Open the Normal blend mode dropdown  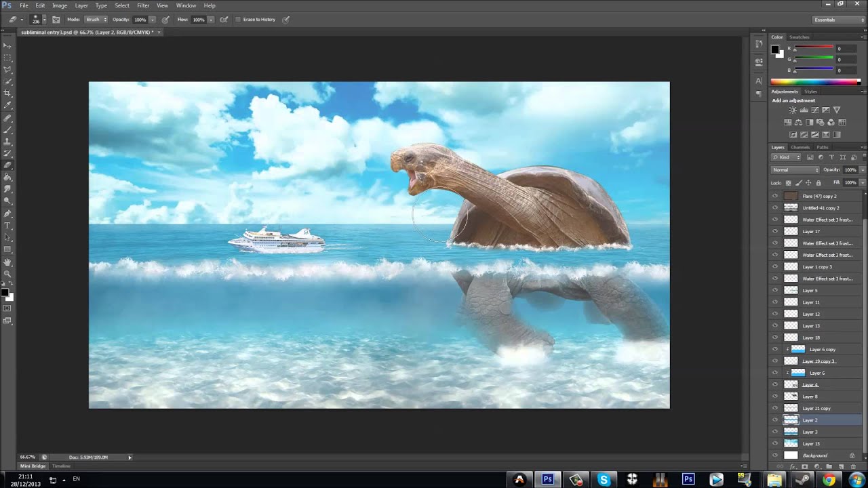[x=795, y=169]
